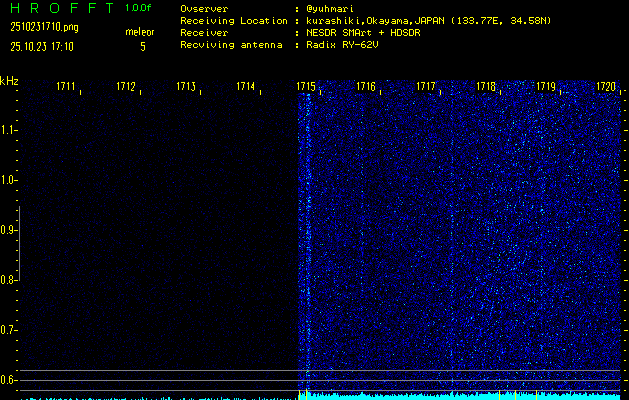Image resolution: width=629 pixels, height=400 pixels.
Task: Click the meteor count label
Action: [140, 32]
